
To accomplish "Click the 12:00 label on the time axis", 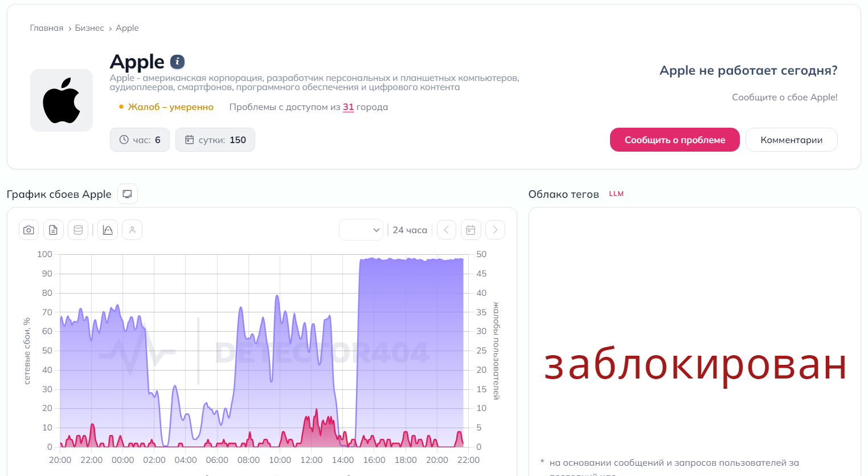I will (312, 460).
